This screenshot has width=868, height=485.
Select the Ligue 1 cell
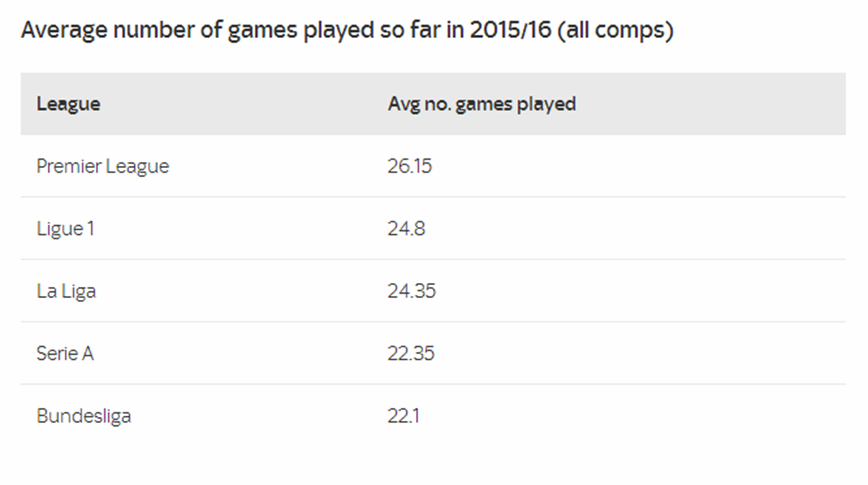pyautogui.click(x=65, y=229)
